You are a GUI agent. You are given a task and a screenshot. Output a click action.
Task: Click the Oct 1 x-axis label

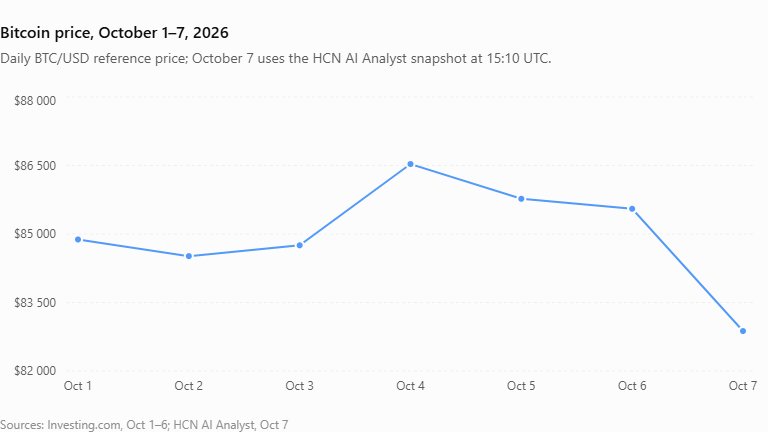[x=77, y=386]
